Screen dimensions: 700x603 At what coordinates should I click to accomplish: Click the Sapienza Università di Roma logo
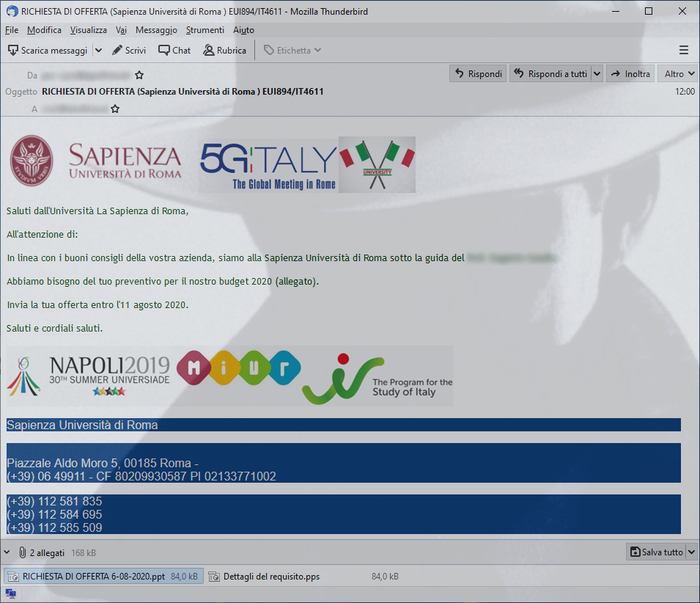point(96,161)
